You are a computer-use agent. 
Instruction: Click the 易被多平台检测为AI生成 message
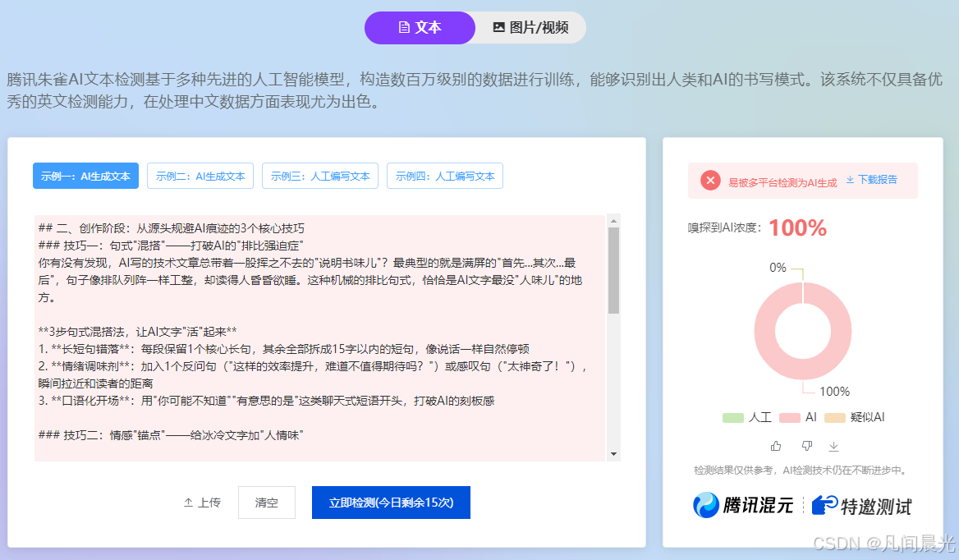782,183
